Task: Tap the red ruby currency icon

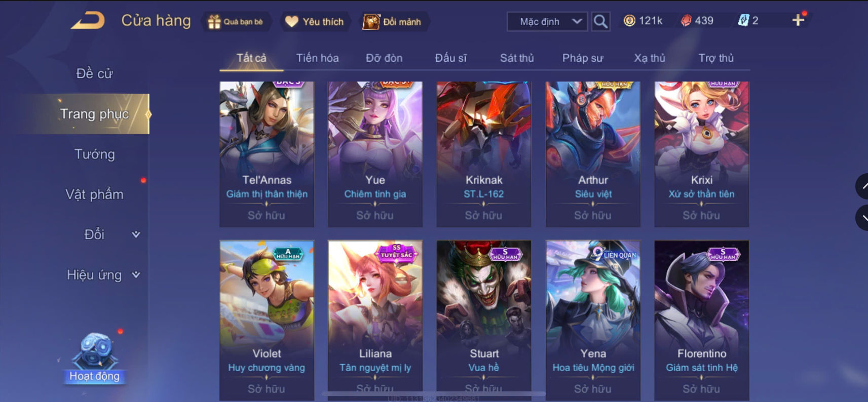Action: click(686, 21)
